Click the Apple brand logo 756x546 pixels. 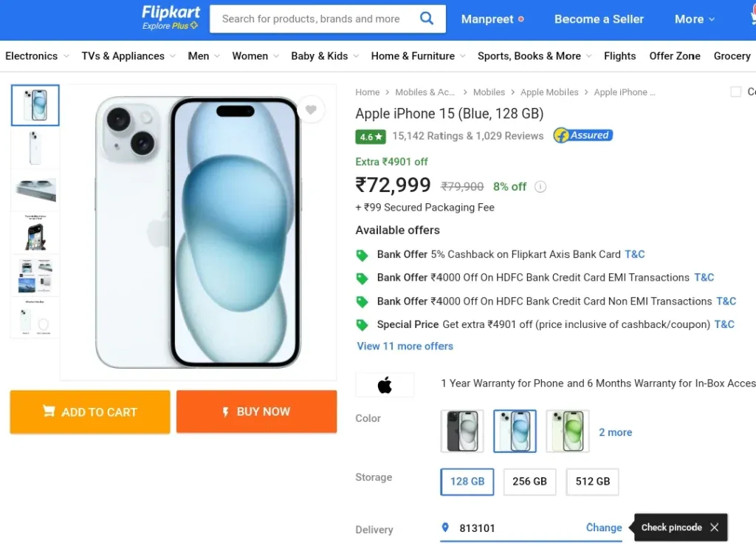coord(385,385)
